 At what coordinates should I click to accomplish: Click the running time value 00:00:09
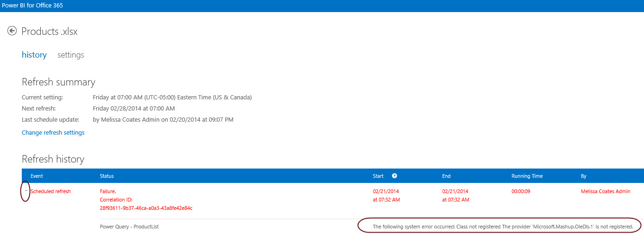click(521, 191)
